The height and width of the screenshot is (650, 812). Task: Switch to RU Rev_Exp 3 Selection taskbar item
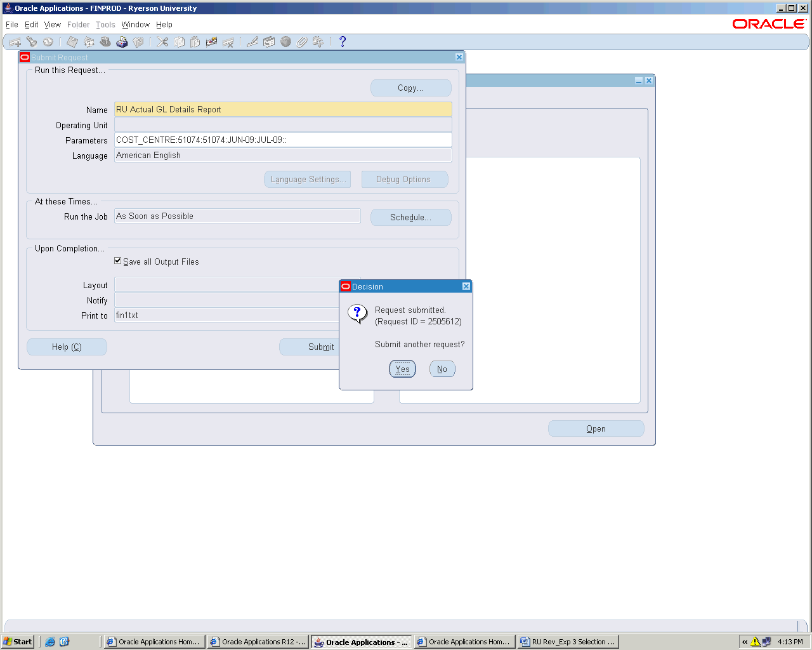point(568,642)
